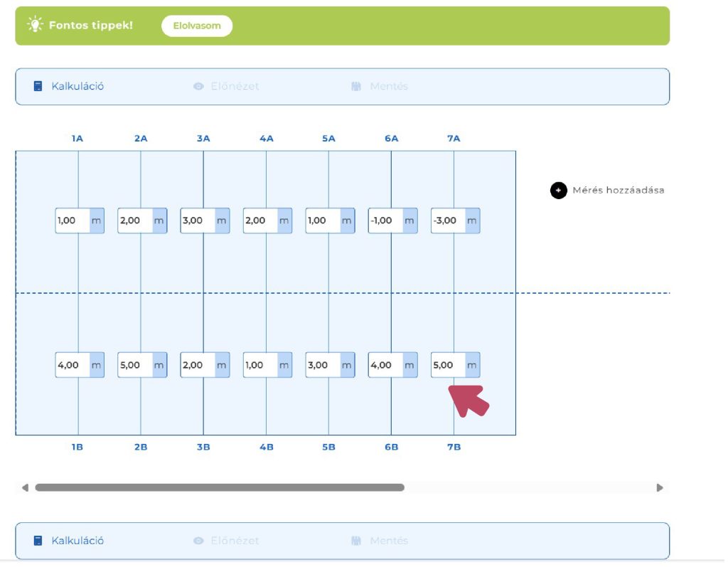Click the left arrow of horizontal scrollbar

click(x=26, y=488)
